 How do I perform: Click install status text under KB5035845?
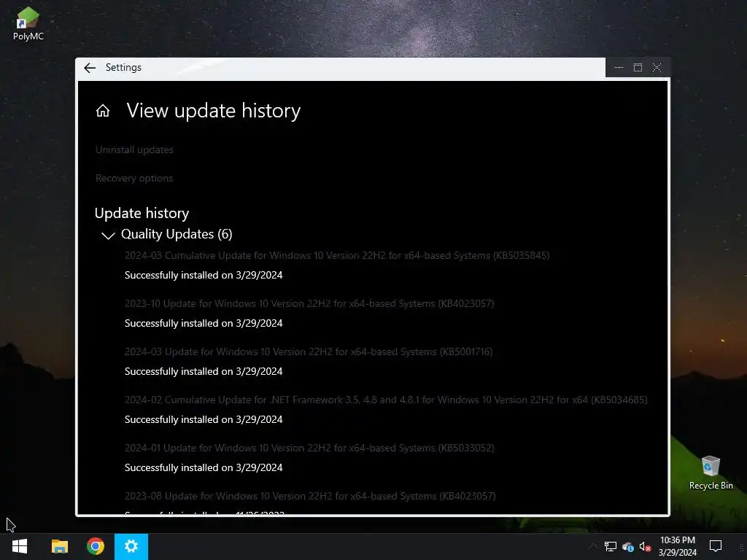(x=204, y=275)
